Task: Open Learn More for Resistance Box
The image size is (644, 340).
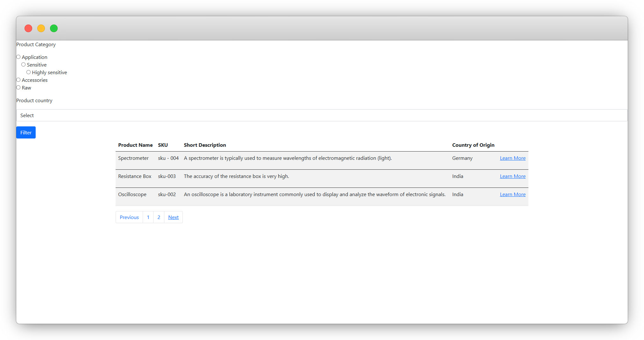Action: (512, 176)
